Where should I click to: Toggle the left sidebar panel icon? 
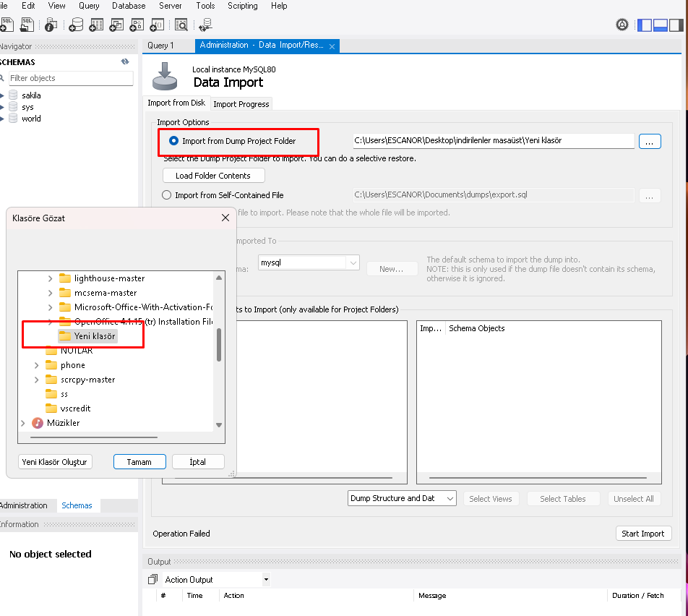click(644, 25)
